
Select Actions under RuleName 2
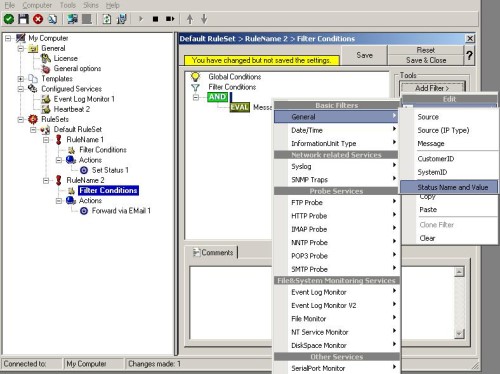coord(90,201)
